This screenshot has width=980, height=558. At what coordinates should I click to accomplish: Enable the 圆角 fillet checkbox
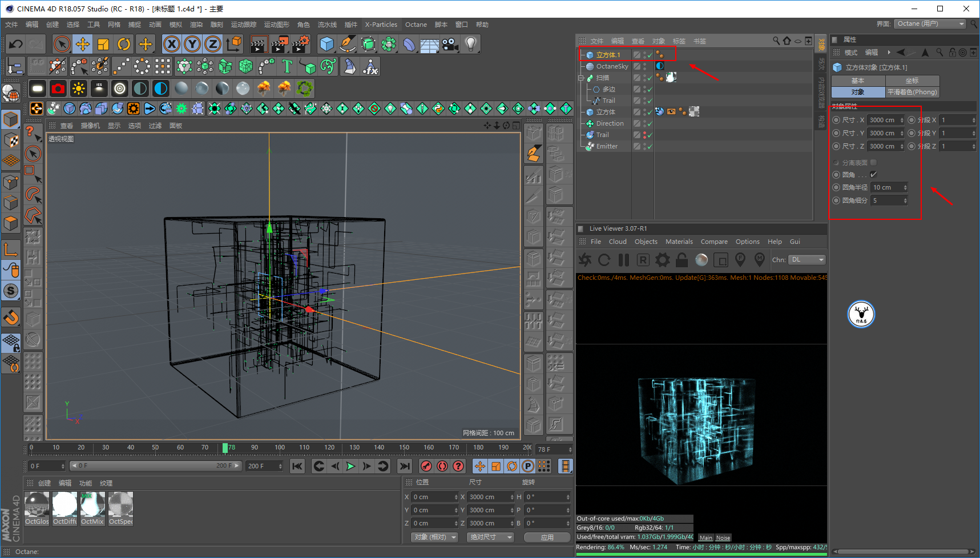pyautogui.click(x=873, y=174)
